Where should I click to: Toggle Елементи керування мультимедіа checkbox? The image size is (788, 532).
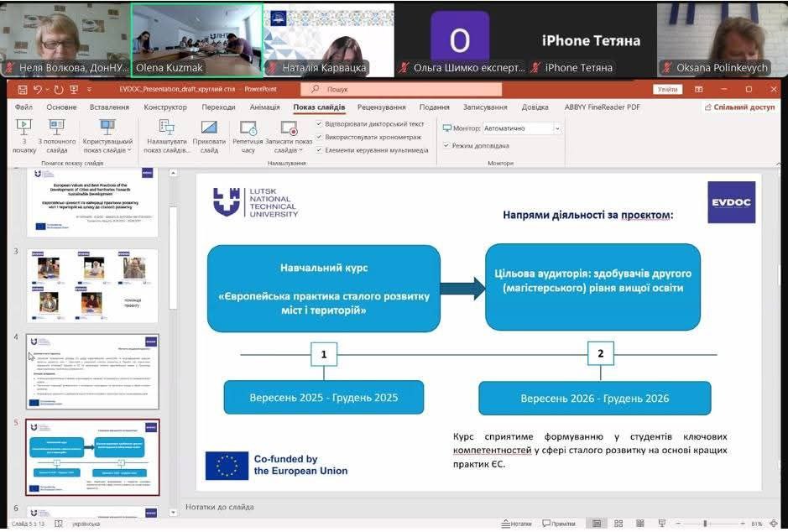(x=319, y=149)
